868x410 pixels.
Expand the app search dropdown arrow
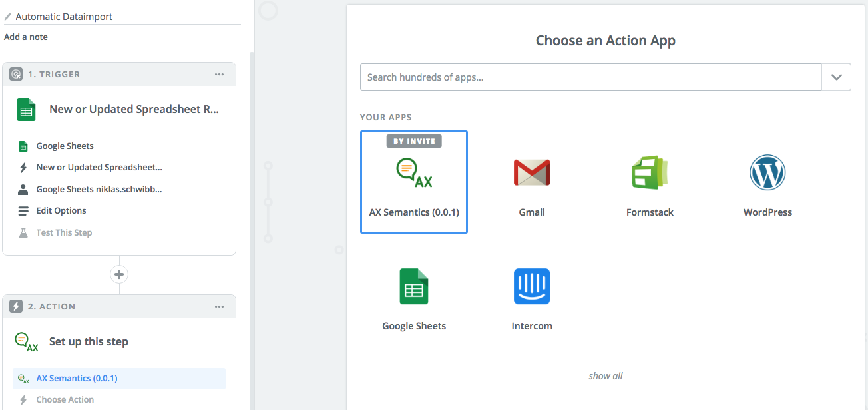click(837, 77)
